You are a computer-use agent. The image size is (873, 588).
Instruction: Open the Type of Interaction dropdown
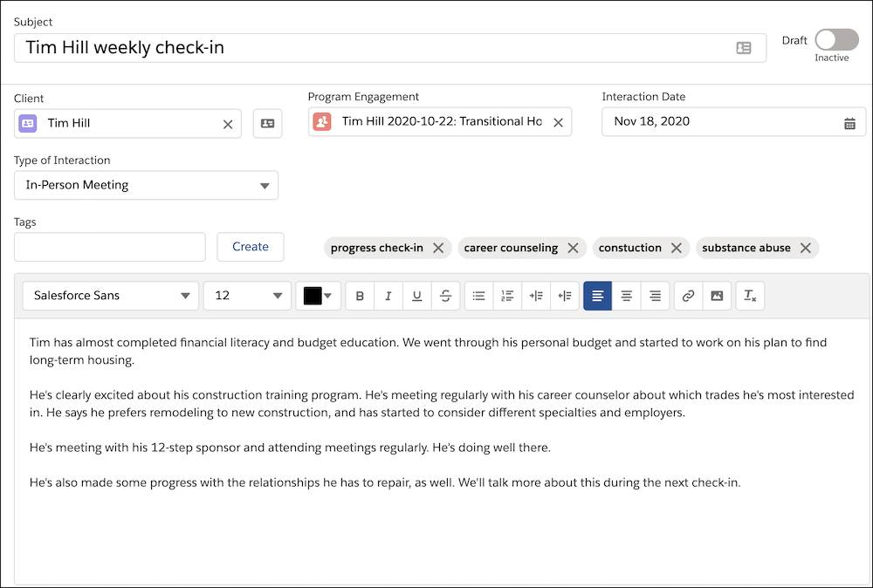(146, 185)
